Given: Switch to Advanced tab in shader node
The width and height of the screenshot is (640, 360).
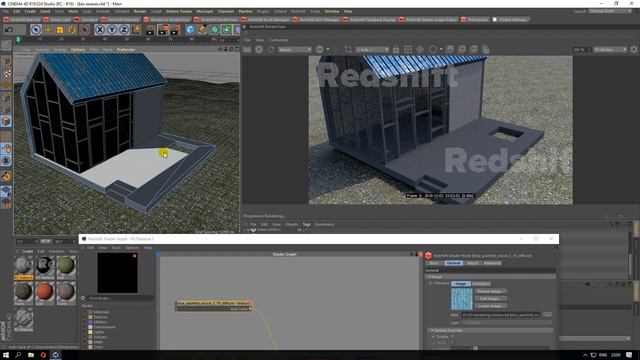Looking at the screenshot, I should coord(492,263).
